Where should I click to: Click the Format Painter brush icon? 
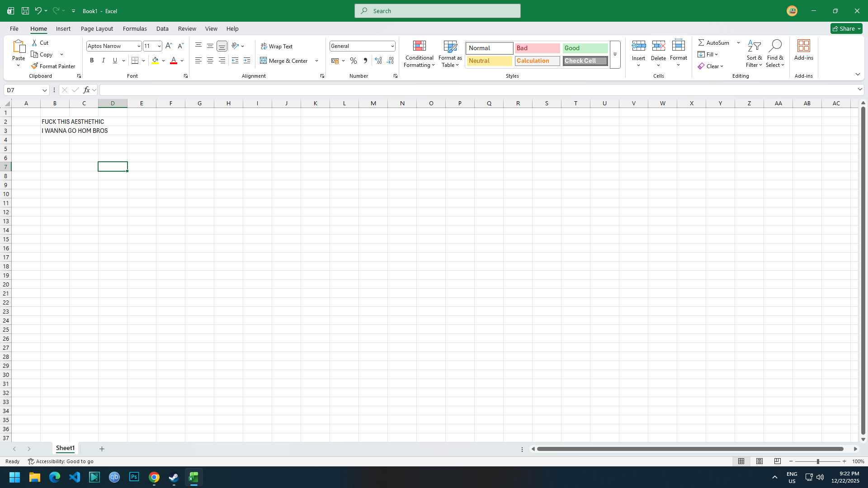(34, 66)
